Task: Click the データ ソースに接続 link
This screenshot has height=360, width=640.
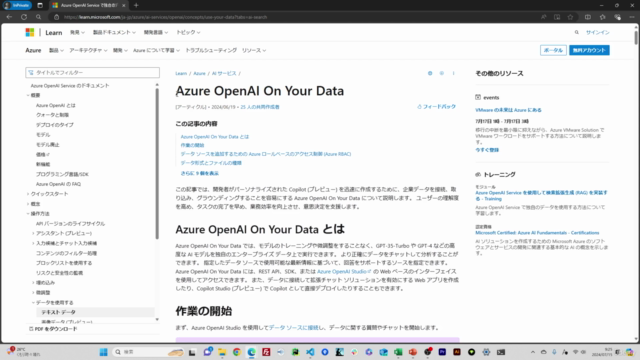Action: point(293,328)
